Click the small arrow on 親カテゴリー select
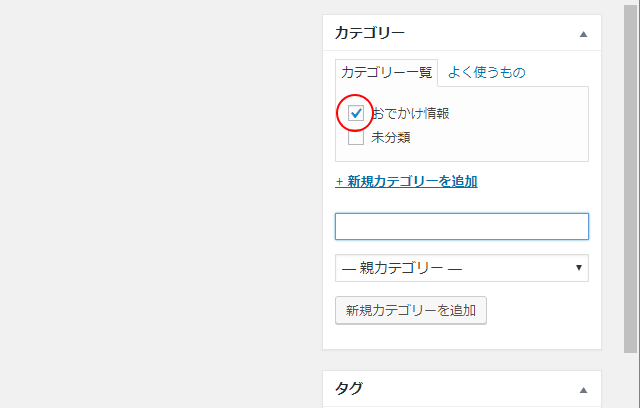 [x=579, y=268]
